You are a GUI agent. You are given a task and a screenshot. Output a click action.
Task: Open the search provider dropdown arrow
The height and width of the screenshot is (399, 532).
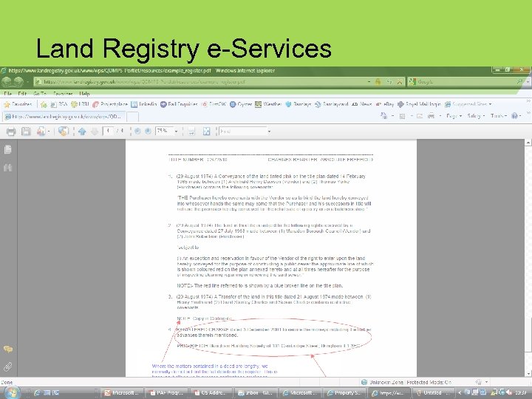click(x=528, y=82)
